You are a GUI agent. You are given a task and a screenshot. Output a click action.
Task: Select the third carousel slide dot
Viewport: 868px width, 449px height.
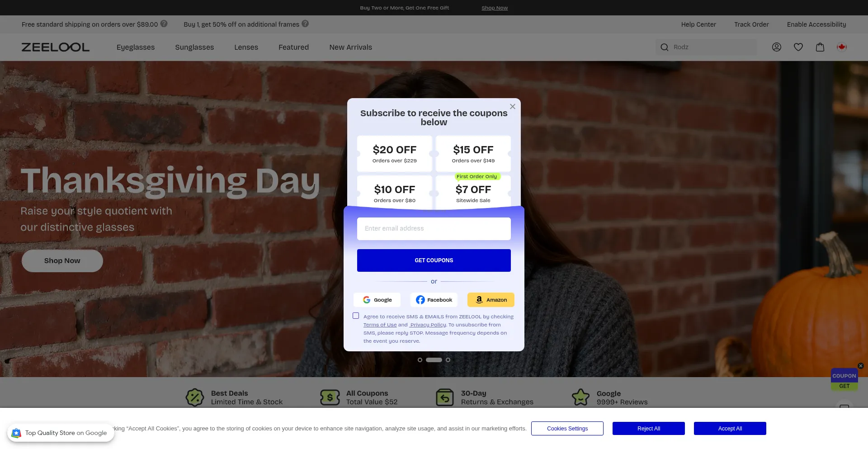448,360
